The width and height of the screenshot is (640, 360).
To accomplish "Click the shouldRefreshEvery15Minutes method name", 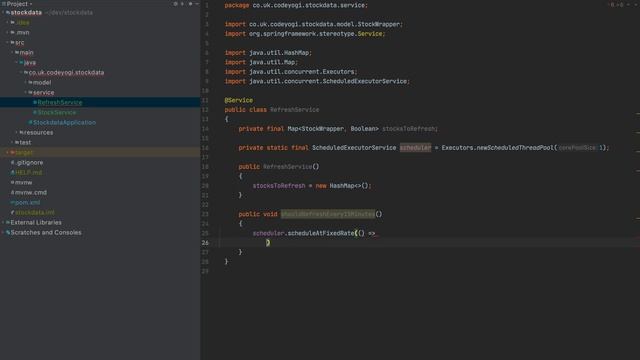I will click(327, 214).
